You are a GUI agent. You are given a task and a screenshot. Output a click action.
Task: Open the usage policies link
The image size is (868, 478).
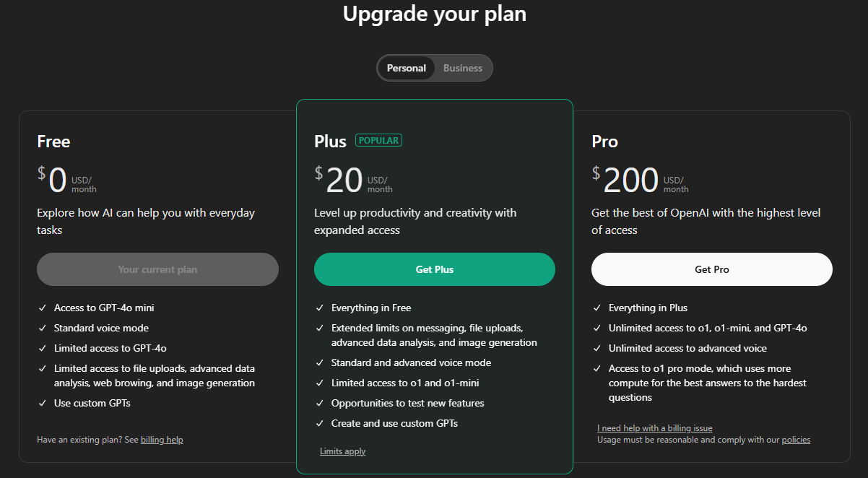click(796, 440)
